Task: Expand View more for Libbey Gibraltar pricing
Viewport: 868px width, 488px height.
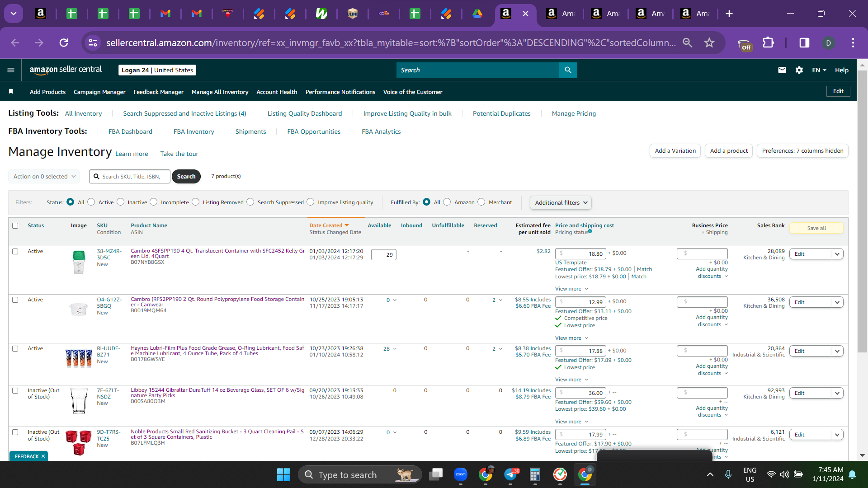Action: click(x=572, y=422)
